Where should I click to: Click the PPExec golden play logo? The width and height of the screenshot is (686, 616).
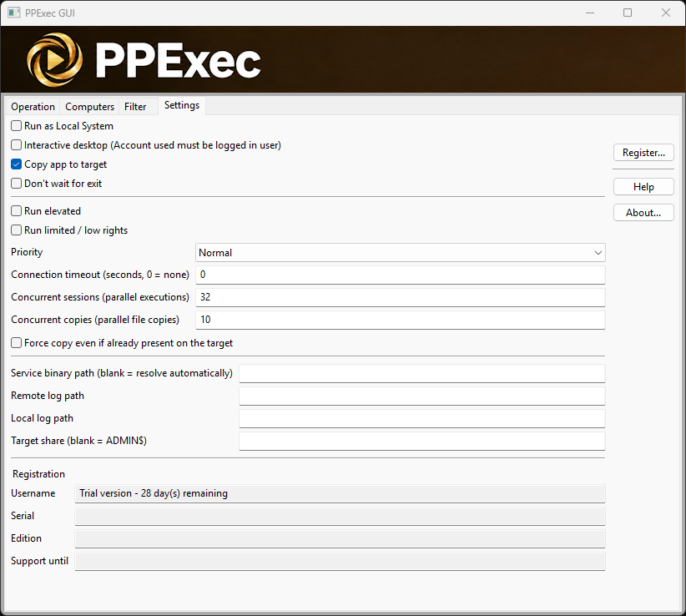click(x=55, y=59)
